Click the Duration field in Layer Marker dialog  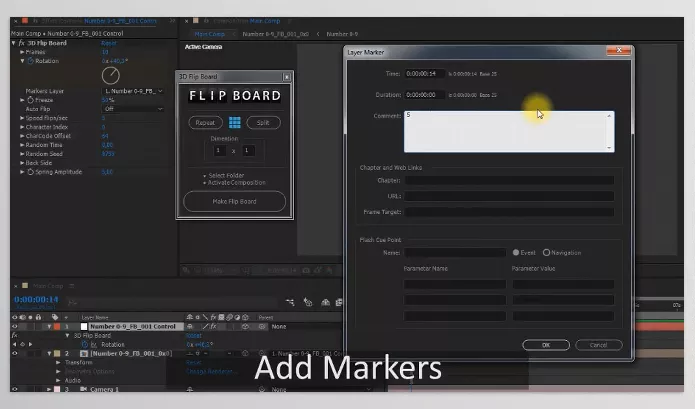coord(424,95)
